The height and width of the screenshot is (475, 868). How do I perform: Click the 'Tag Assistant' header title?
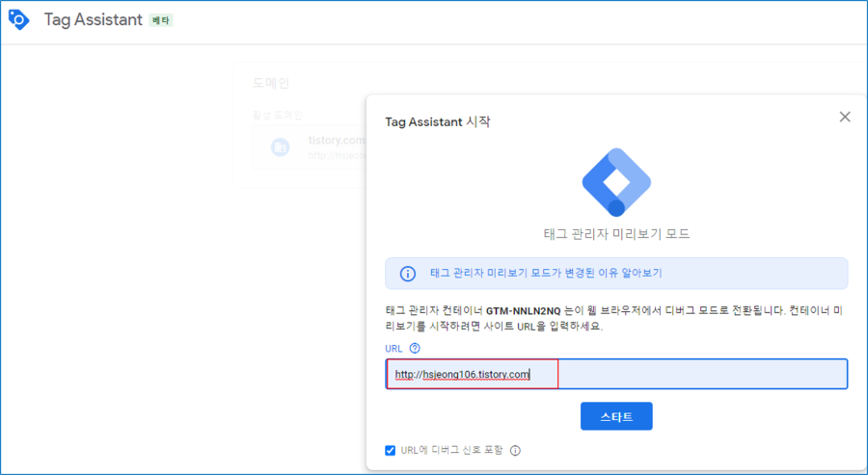click(x=93, y=20)
